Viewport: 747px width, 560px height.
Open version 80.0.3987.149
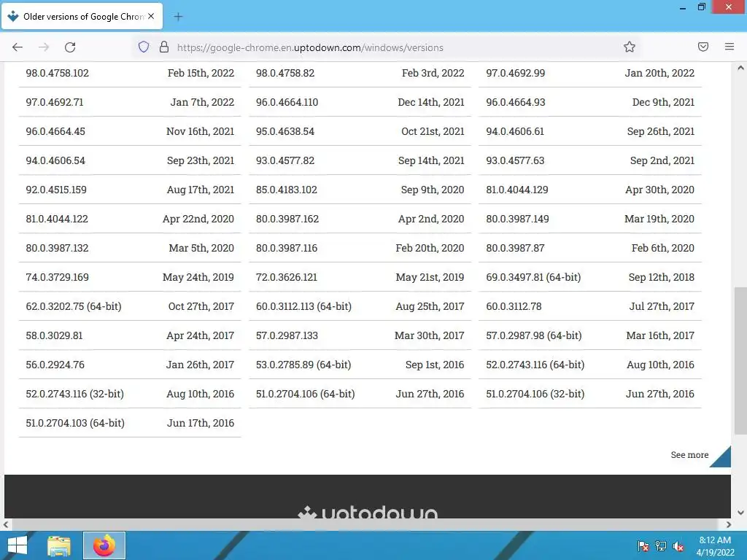(x=589, y=219)
